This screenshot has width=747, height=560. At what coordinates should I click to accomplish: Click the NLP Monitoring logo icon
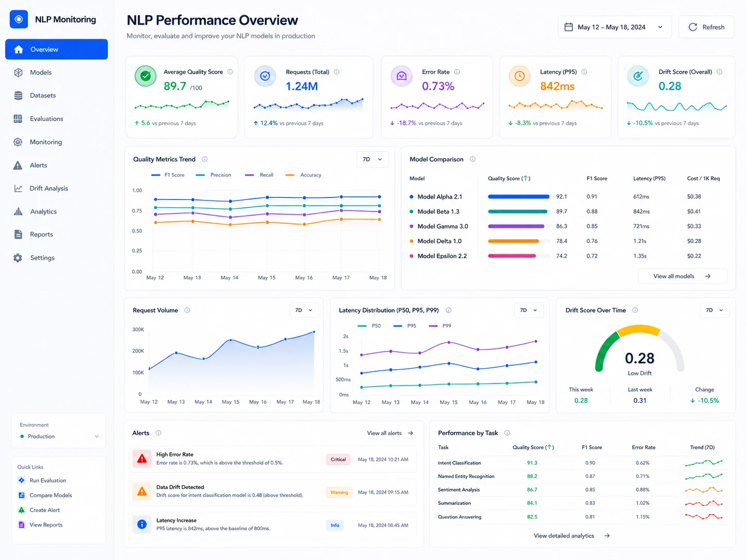(x=19, y=20)
